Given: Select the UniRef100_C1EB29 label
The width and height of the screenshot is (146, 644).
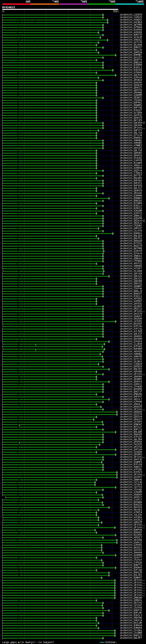Looking at the screenshot, I should (131, 364).
